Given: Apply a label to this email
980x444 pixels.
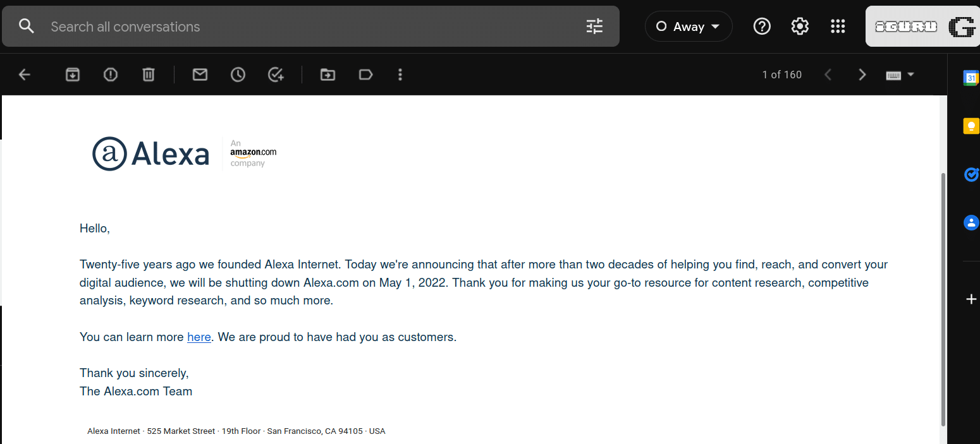Looking at the screenshot, I should (x=365, y=74).
